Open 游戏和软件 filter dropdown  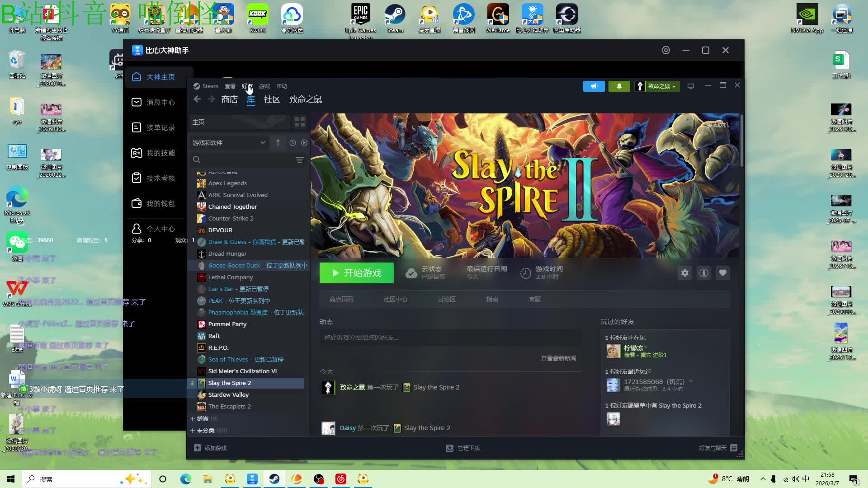229,143
